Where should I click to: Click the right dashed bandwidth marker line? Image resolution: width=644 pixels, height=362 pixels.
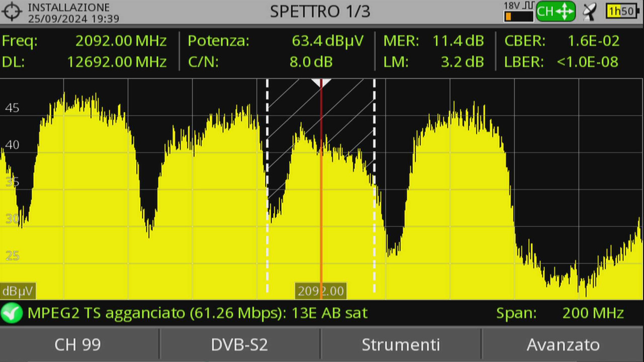[x=374, y=186]
